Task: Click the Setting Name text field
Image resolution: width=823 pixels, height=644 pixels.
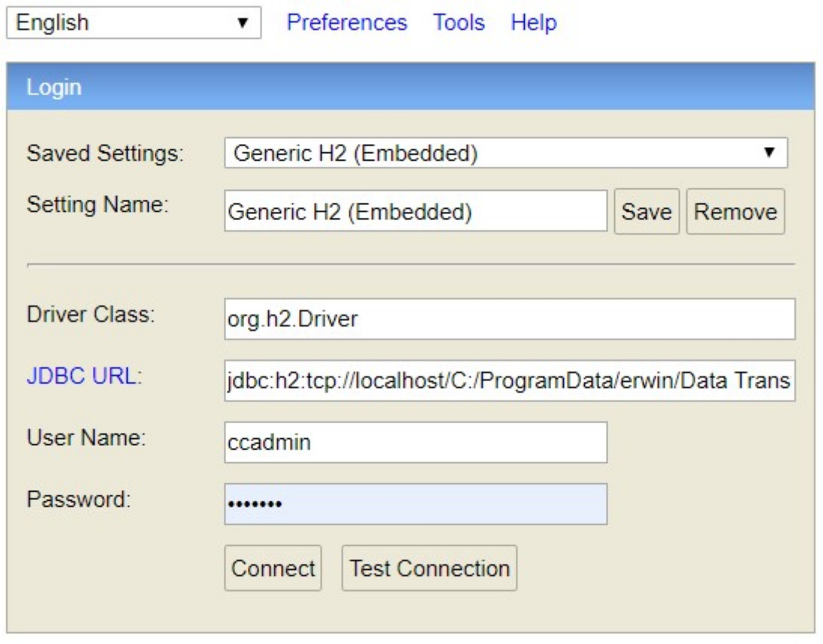Action: [x=415, y=211]
